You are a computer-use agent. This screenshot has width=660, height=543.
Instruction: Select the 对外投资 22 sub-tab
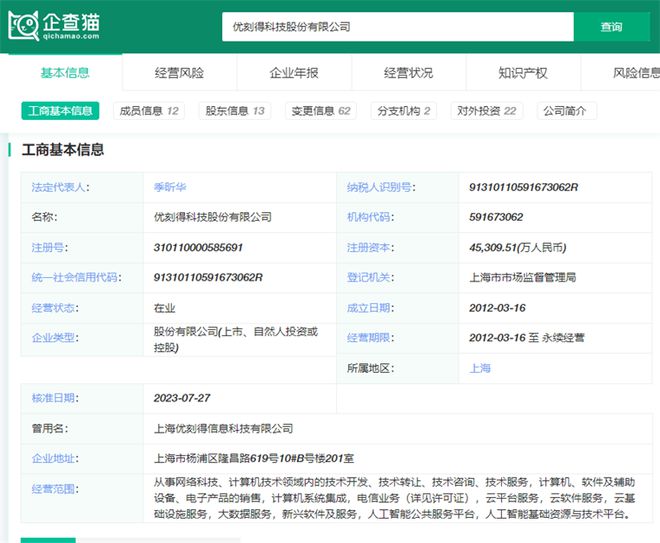(487, 111)
